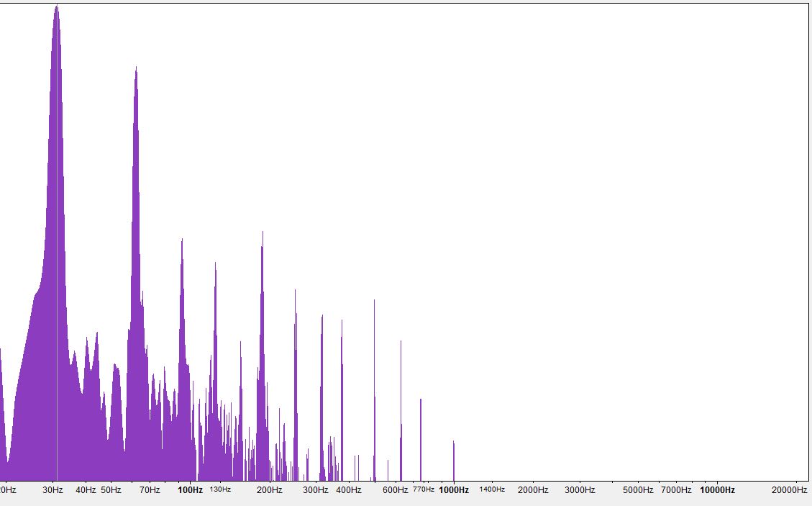Click the bold 1000Hz axis label

click(454, 490)
